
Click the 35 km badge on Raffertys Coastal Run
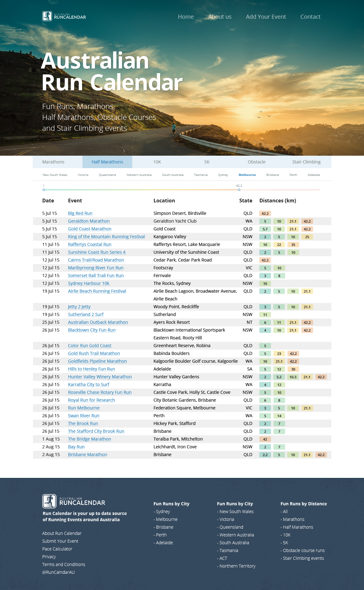pos(293,245)
